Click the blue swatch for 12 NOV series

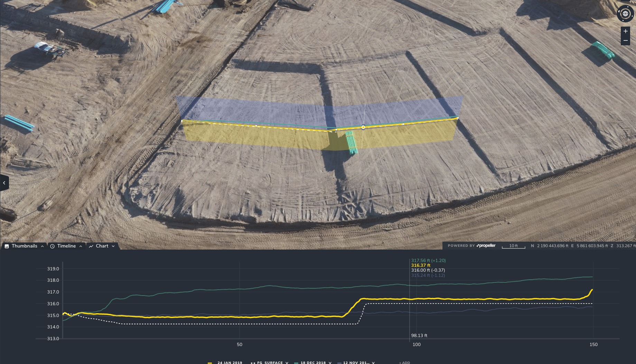(339, 363)
